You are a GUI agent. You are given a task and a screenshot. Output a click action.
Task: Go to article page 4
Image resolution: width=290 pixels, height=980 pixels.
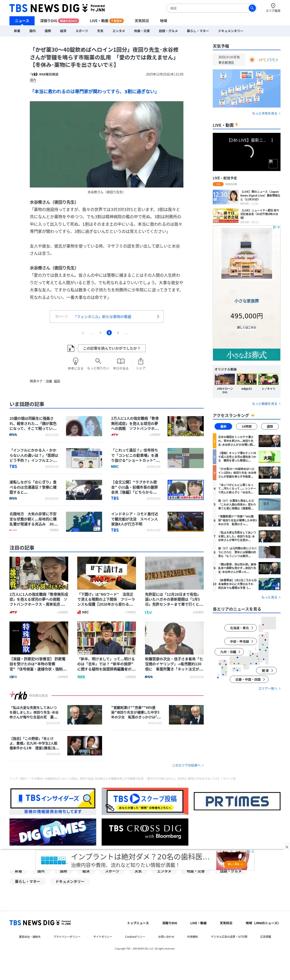100,333
